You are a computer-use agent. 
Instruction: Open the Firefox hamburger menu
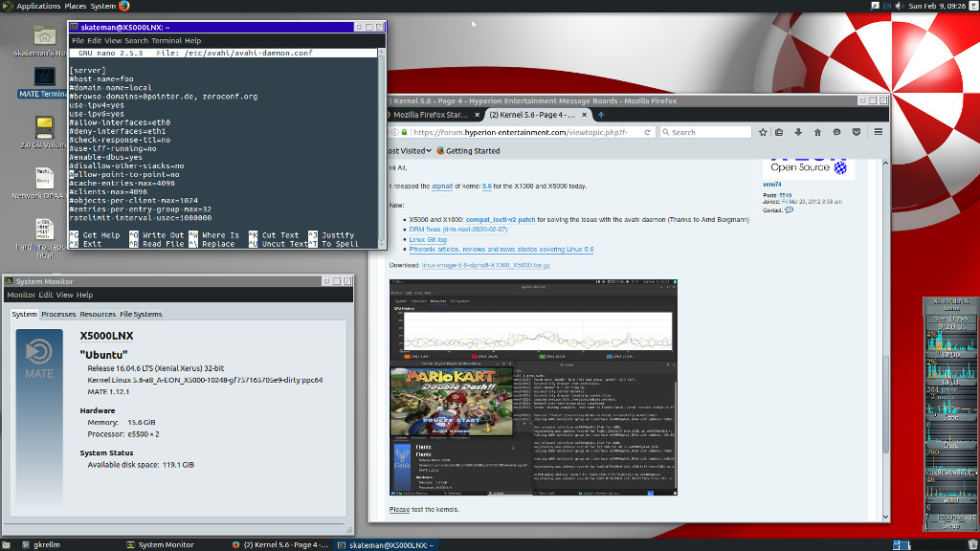click(x=879, y=132)
